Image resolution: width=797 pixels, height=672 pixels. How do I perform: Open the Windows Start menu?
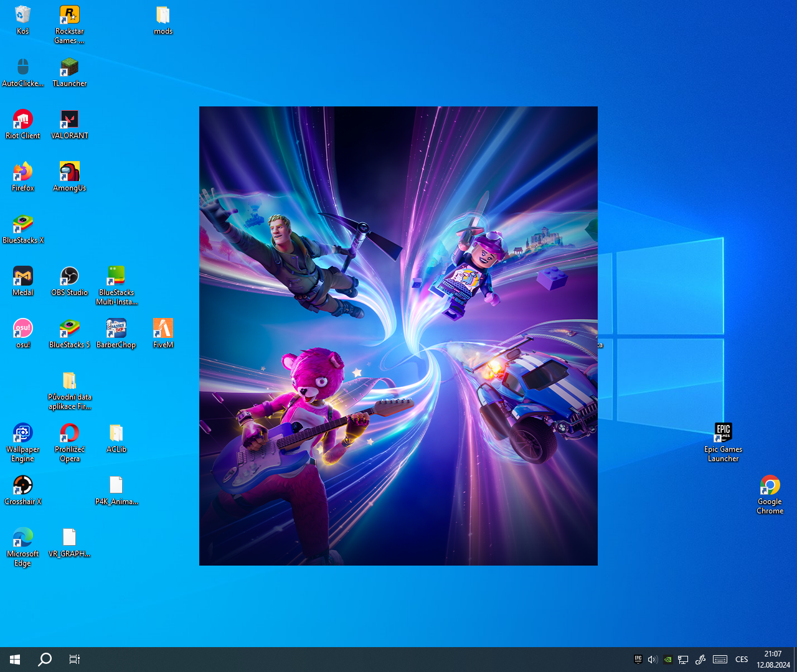coord(15,660)
